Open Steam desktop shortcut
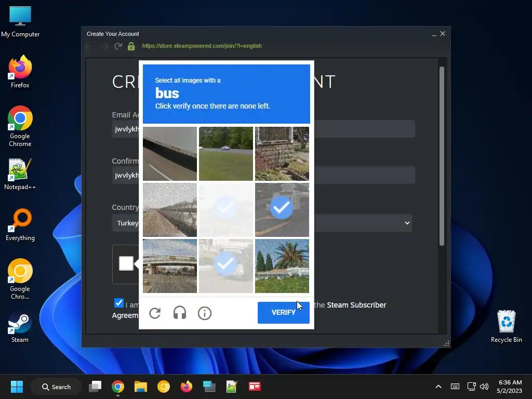Screen dimensions: 532x399 tap(20, 327)
